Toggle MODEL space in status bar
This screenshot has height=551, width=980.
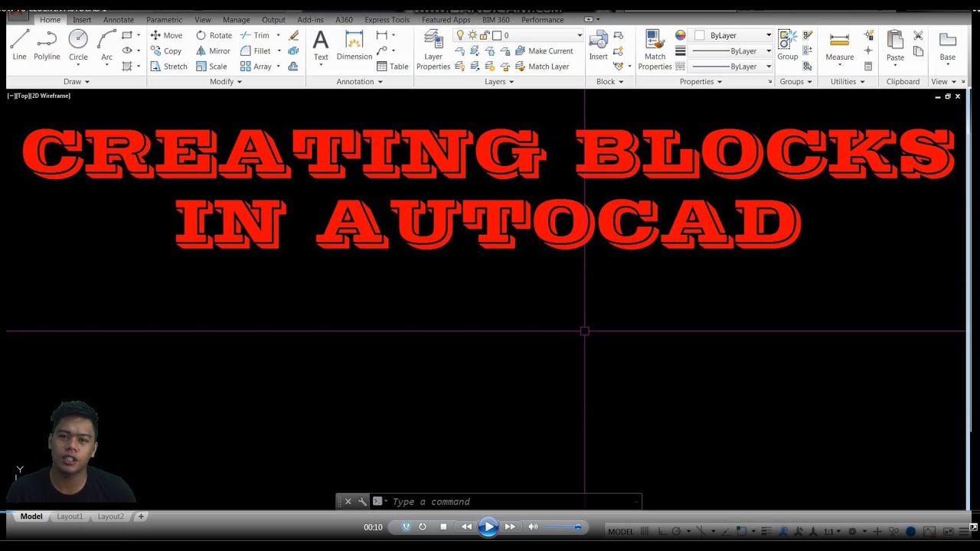[x=621, y=531]
